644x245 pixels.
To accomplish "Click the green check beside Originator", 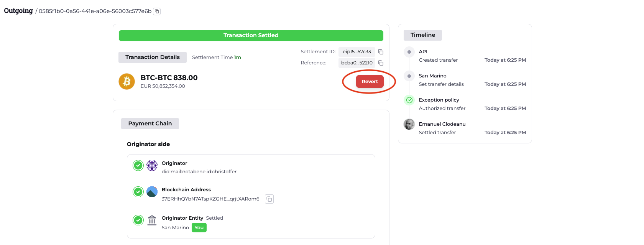I will pyautogui.click(x=138, y=165).
